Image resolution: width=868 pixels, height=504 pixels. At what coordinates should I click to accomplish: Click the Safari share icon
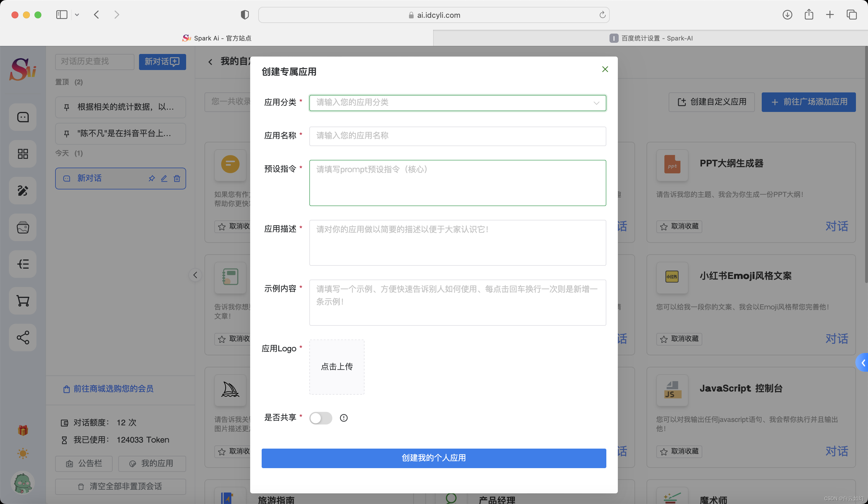(x=809, y=14)
